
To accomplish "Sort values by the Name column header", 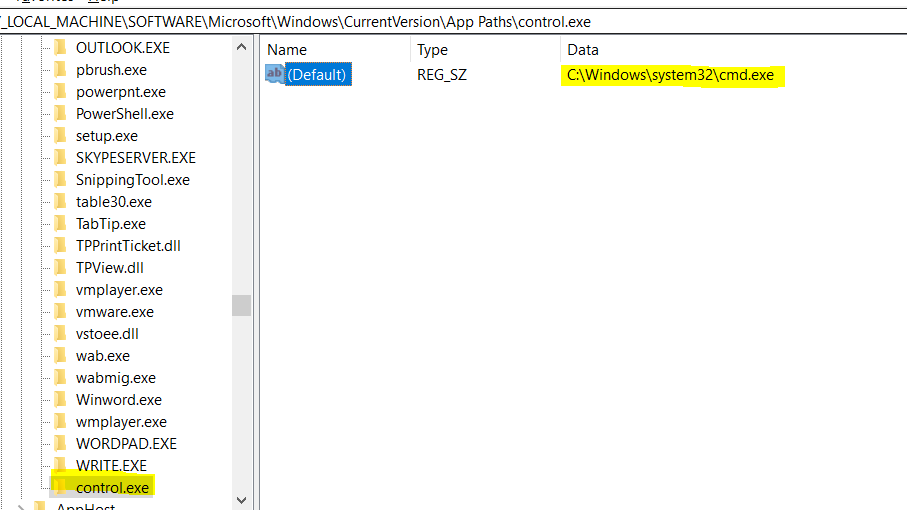I will click(x=288, y=50).
